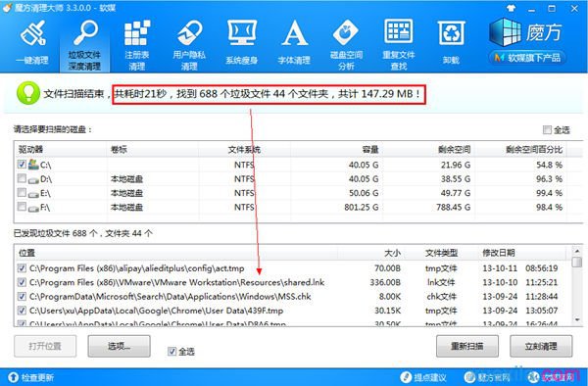Click 本地磁盘 label in D:\ row
This screenshot has width=588, height=386.
pyautogui.click(x=126, y=179)
